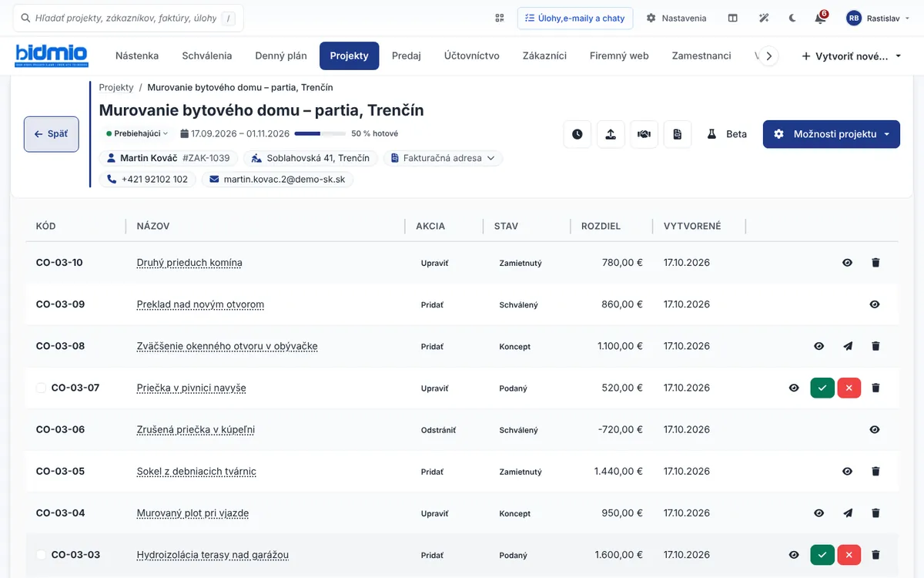View change order CO-03-09 via eye icon
The image size is (924, 578).
coord(875,304)
